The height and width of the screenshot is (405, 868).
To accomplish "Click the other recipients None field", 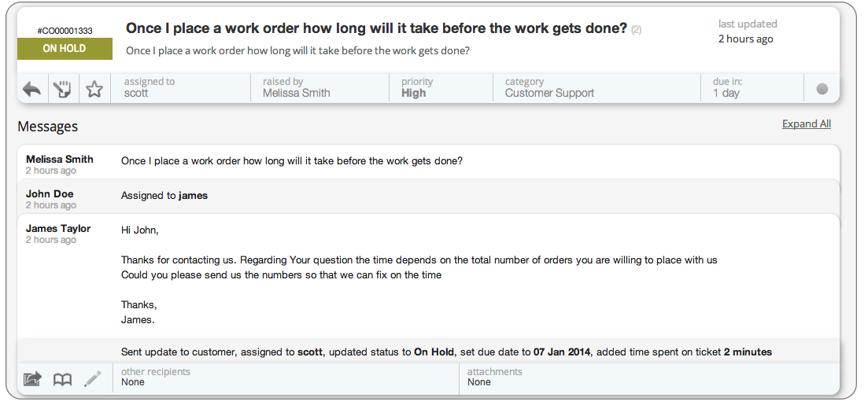I will point(286,378).
